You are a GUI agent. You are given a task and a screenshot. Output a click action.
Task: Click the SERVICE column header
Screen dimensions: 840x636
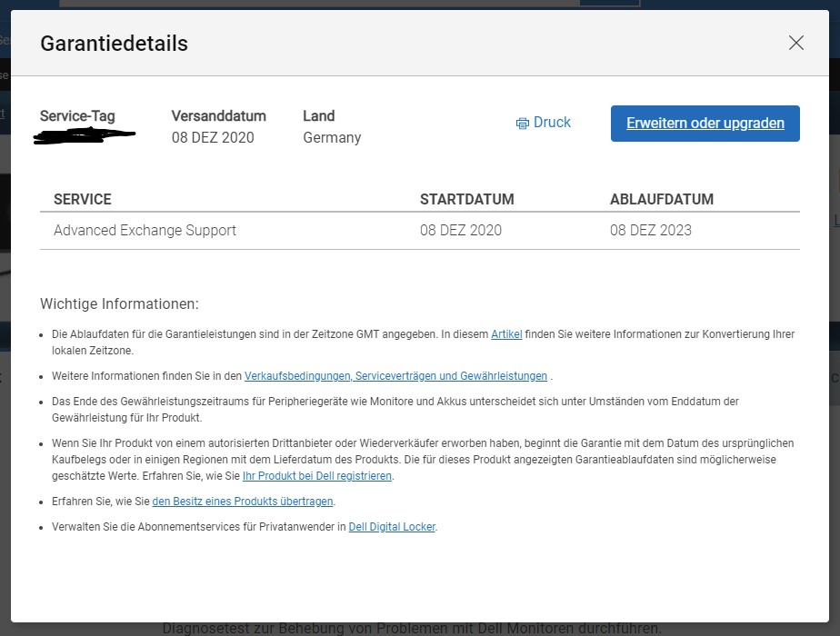tap(82, 199)
